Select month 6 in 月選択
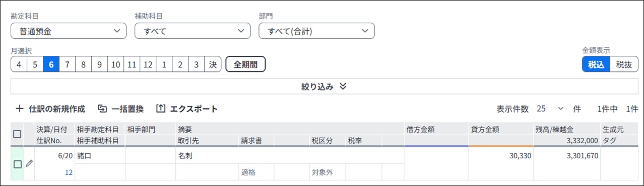The height and width of the screenshot is (186, 644). 51,64
